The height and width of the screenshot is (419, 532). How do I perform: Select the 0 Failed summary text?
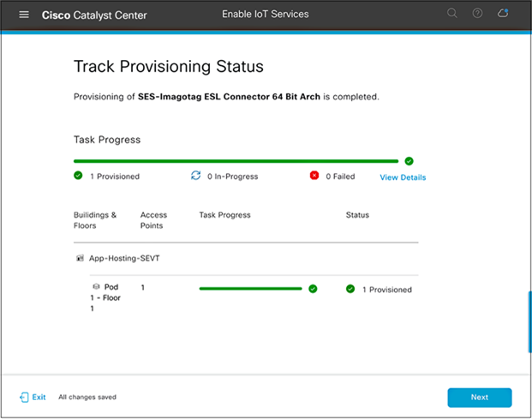pos(340,177)
